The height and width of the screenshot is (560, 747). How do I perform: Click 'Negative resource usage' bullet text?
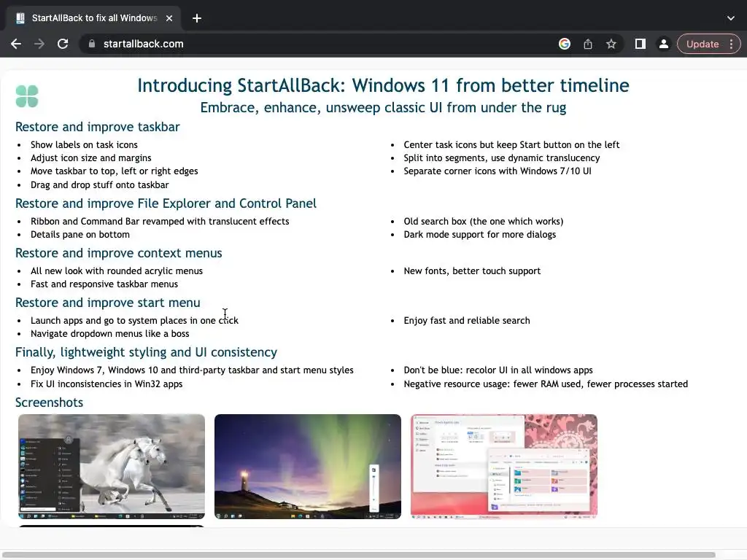point(546,384)
